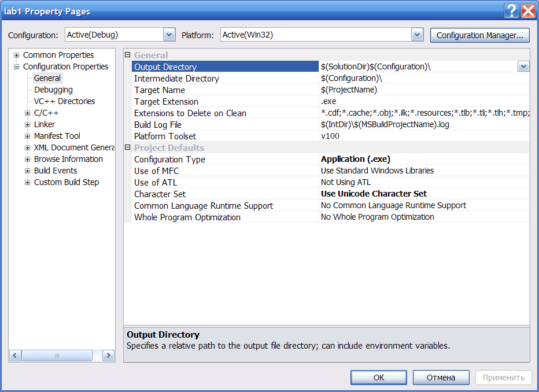The height and width of the screenshot is (392, 539).
Task: Select Extensions to Delete on Clean
Action: (225, 113)
